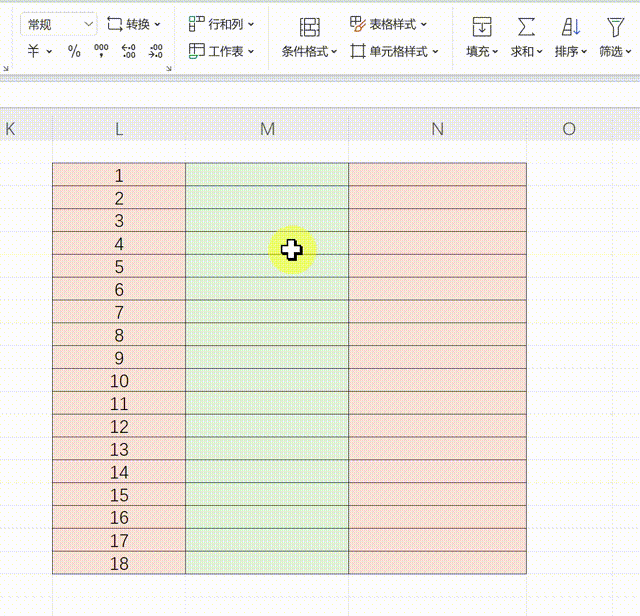Viewport: 640px width, 616px height.
Task: Click the 工作表 worksheet icon
Action: point(196,51)
